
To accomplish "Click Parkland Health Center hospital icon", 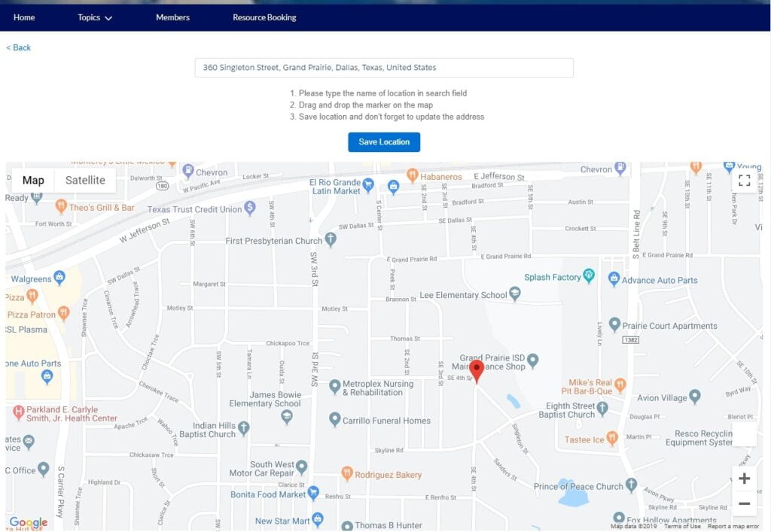I will (x=18, y=412).
